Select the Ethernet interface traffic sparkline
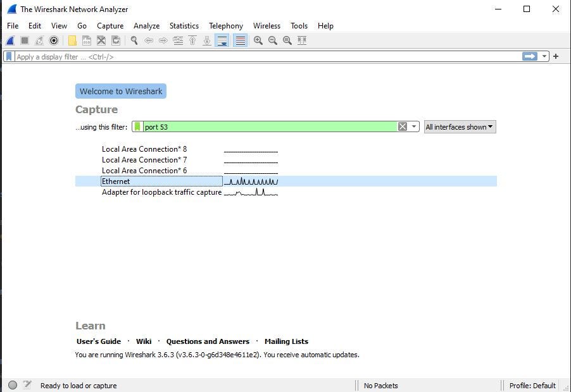This screenshot has width=571, height=392. (251, 181)
